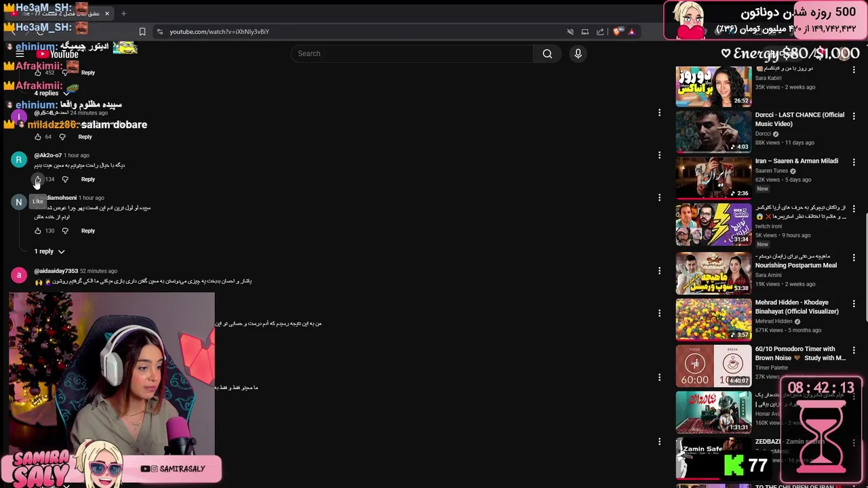Dislike the comment showing 130 likes

(65, 230)
